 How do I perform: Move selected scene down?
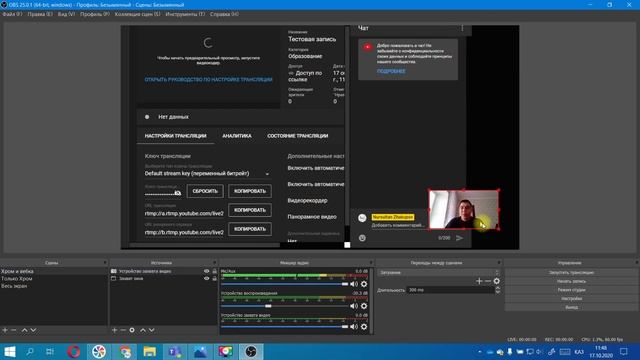point(33,330)
